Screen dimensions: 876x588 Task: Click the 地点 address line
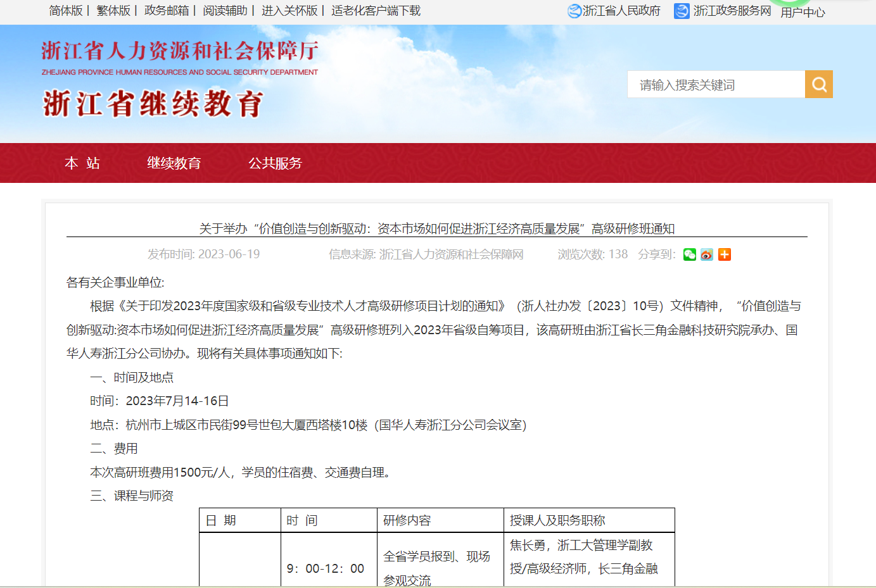pyautogui.click(x=308, y=425)
